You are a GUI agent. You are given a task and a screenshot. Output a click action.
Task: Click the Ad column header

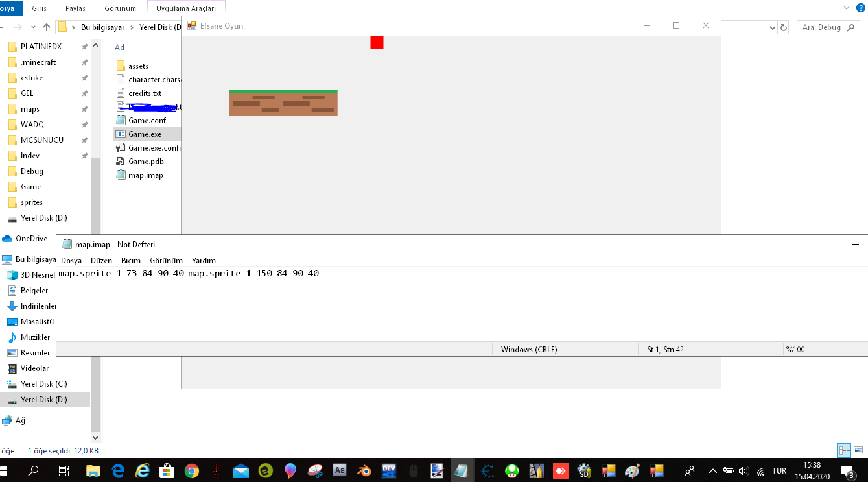pos(119,47)
